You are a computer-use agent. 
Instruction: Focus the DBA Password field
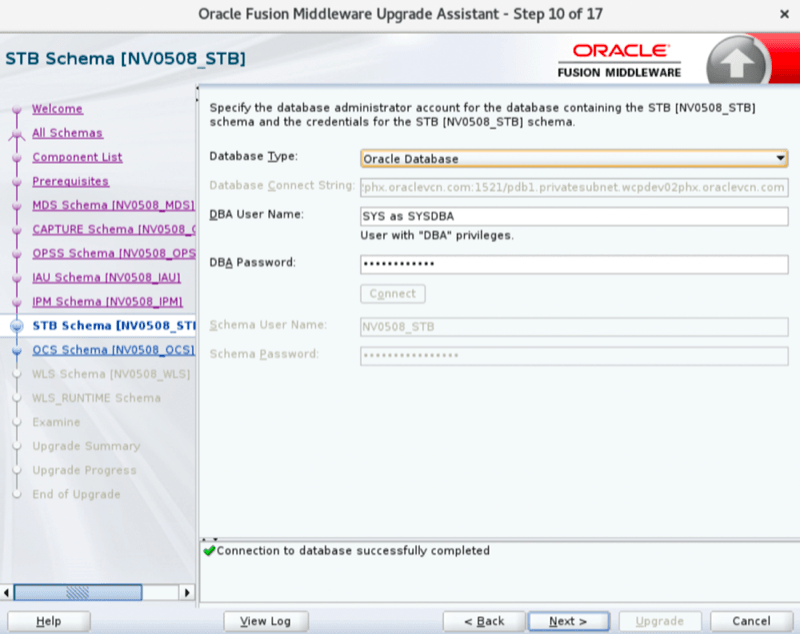point(574,264)
